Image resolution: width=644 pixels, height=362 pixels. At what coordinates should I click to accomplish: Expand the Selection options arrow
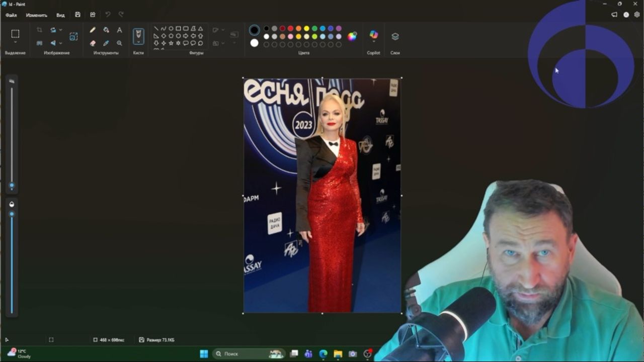tap(15, 43)
